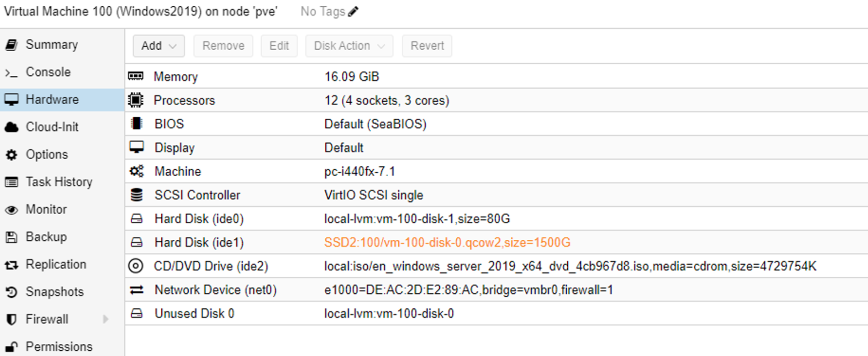868x356 pixels.
Task: Open the Disk Action dropdown menu
Action: tap(349, 46)
